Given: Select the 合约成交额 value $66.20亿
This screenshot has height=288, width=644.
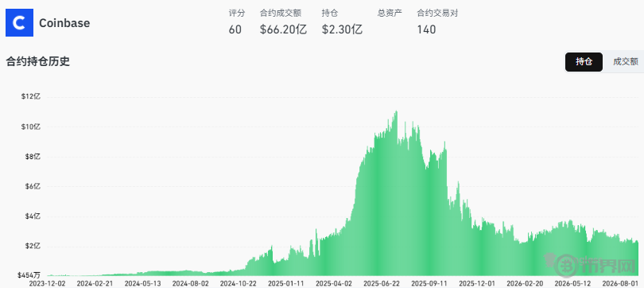Looking at the screenshot, I should (x=283, y=29).
